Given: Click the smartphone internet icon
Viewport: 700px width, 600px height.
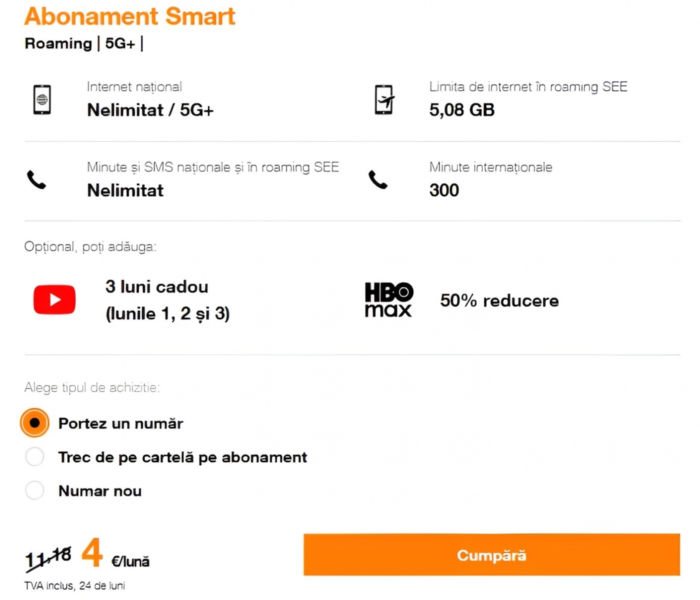Looking at the screenshot, I should point(42,99).
